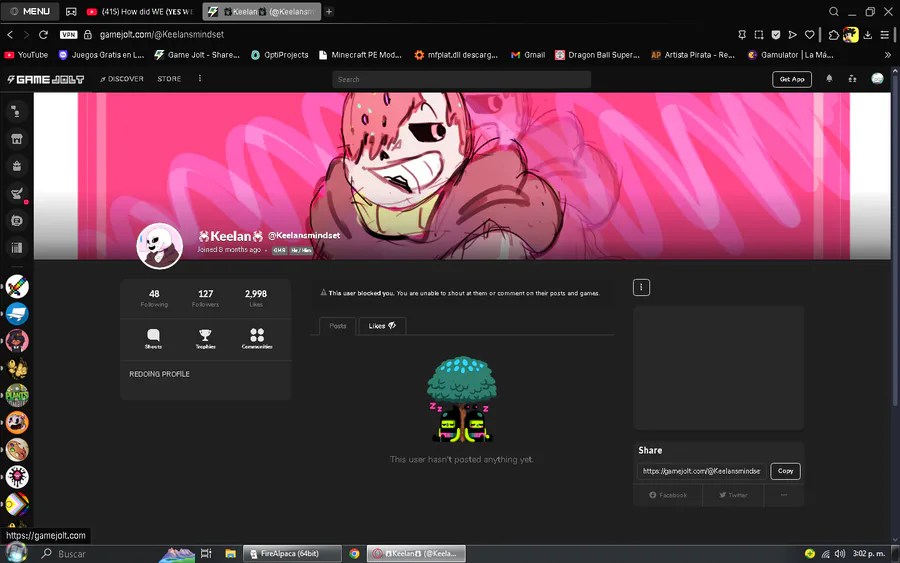Open a new browser tab
Image resolution: width=900 pixels, height=563 pixels.
point(329,11)
